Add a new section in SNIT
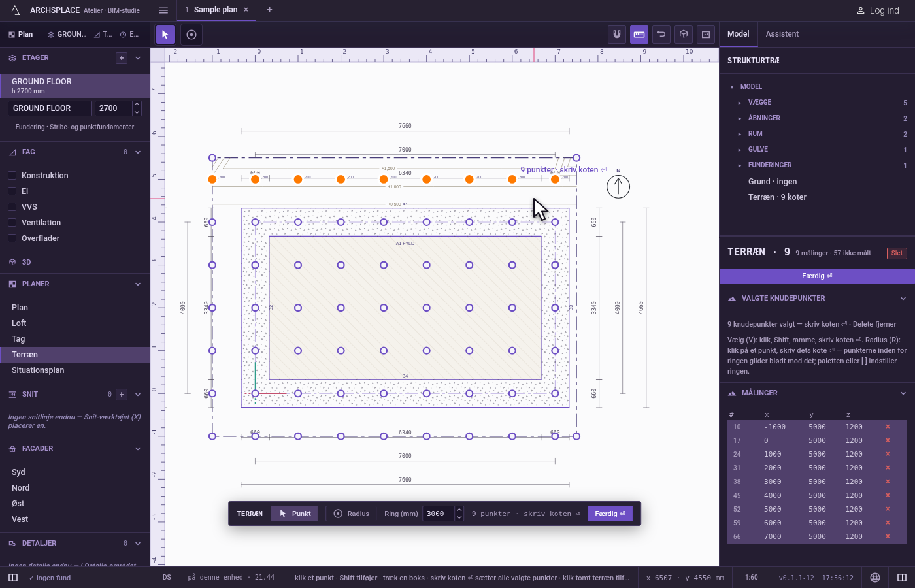This screenshot has width=915, height=588. coord(122,395)
